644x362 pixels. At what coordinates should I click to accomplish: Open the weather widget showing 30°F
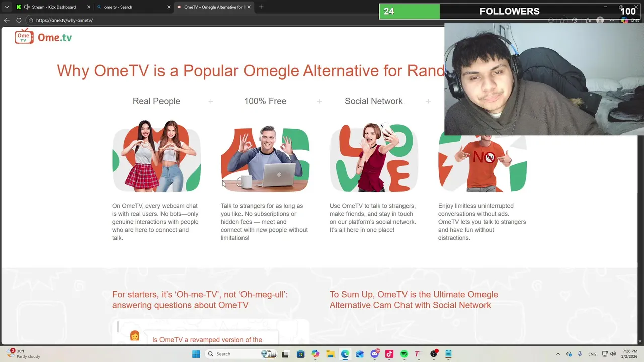click(x=24, y=354)
